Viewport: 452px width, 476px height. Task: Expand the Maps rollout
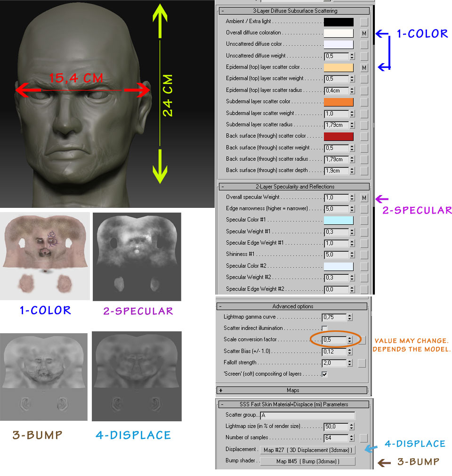pos(221,390)
